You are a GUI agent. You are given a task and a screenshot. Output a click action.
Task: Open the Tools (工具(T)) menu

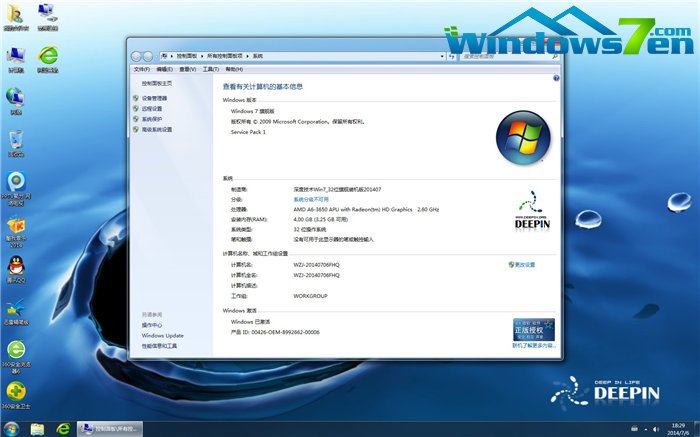coord(211,70)
